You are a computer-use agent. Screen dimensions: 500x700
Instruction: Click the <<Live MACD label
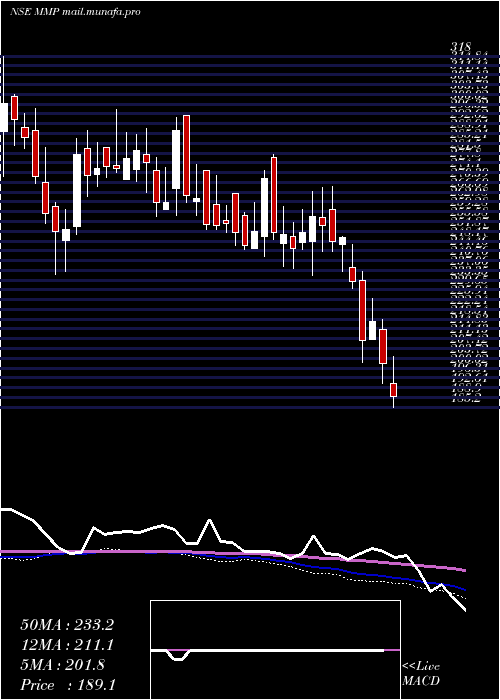(421, 673)
